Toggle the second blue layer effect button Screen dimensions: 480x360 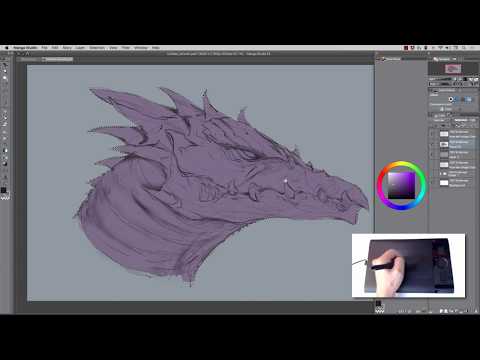[468, 99]
